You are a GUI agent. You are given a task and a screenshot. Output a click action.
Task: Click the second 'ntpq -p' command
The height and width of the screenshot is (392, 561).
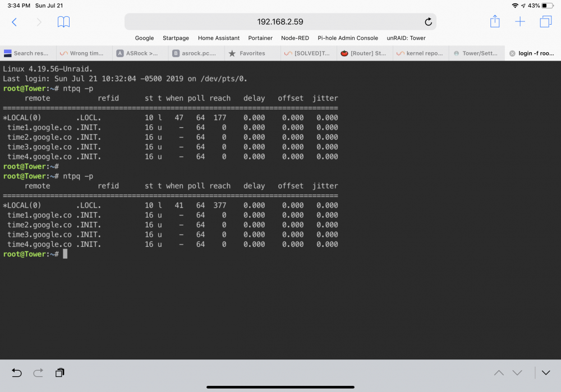pyautogui.click(x=78, y=176)
